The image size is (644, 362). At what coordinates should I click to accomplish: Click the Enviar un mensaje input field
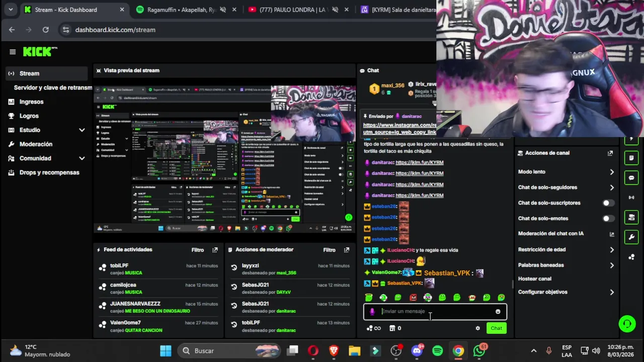coord(435,312)
